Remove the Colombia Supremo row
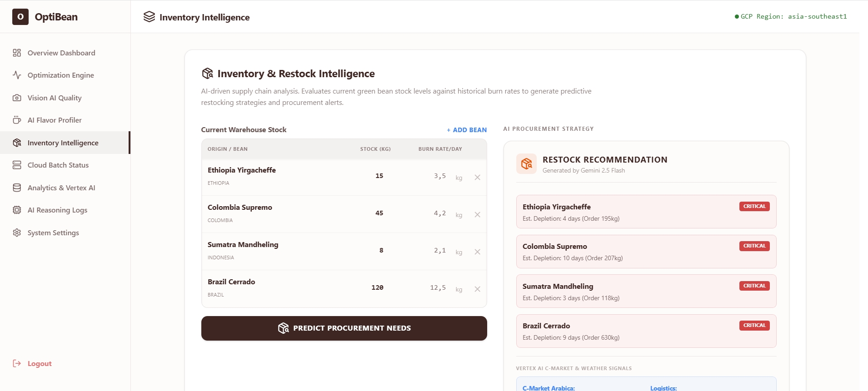868x391 pixels. 477,215
